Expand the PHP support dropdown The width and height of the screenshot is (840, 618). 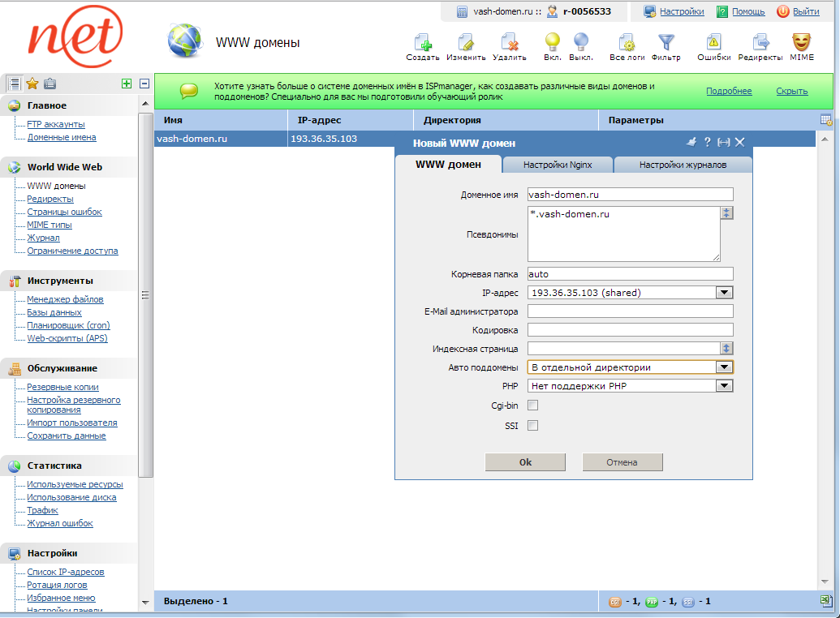(x=725, y=385)
